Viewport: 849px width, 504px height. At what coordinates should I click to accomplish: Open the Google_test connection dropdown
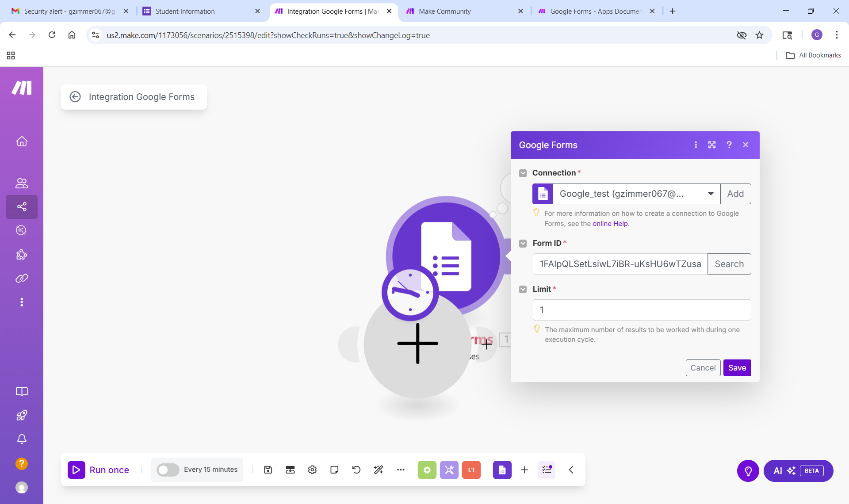[x=637, y=194]
